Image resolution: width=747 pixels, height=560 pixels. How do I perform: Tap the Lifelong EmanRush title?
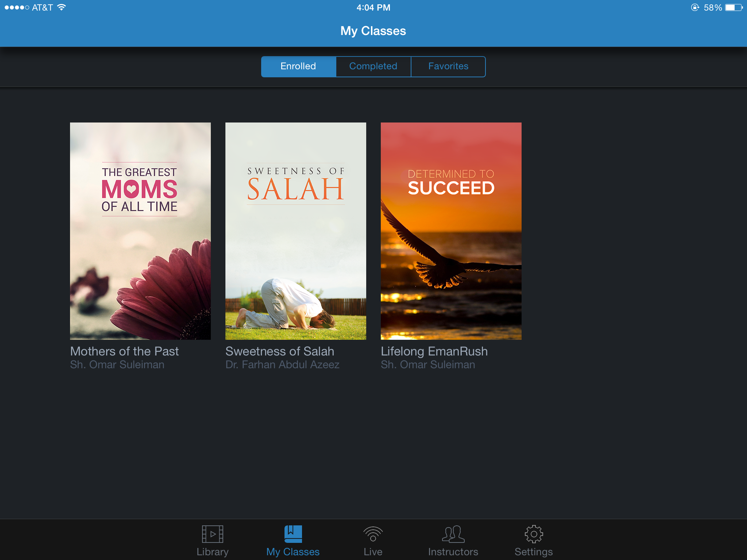434,351
